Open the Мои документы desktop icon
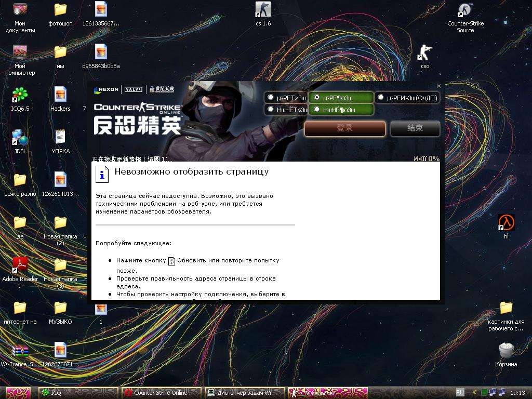 click(x=20, y=9)
